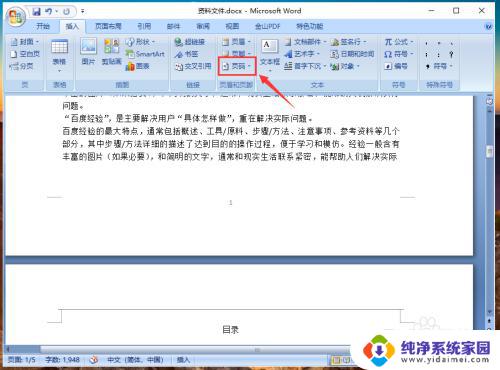Expand the 页脚 (Footer) dropdown
The width and height of the screenshot is (500, 370).
[x=237, y=53]
